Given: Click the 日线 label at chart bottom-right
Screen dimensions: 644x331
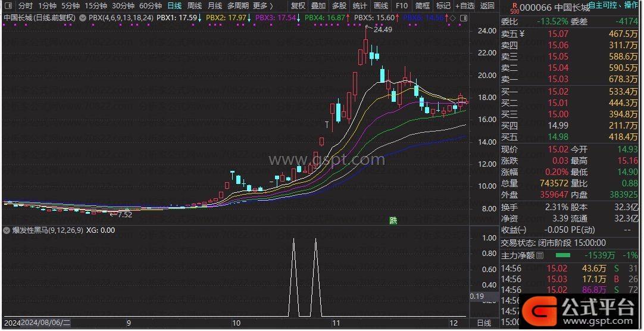Looking at the screenshot, I should [484, 323].
